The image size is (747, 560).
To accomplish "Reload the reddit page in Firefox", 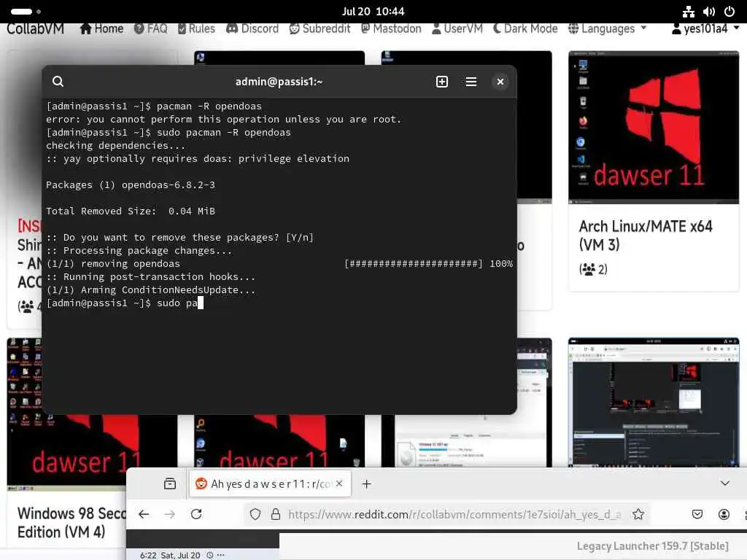I will pos(196,514).
